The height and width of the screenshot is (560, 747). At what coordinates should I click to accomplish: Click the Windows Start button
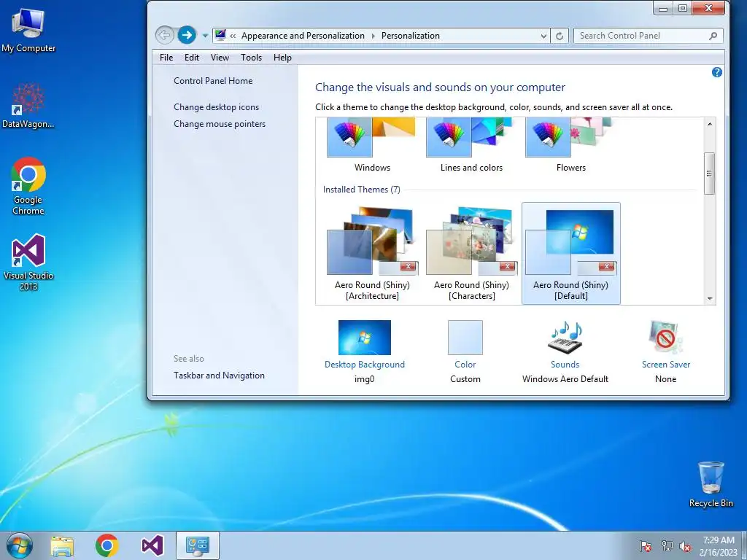pos(20,545)
